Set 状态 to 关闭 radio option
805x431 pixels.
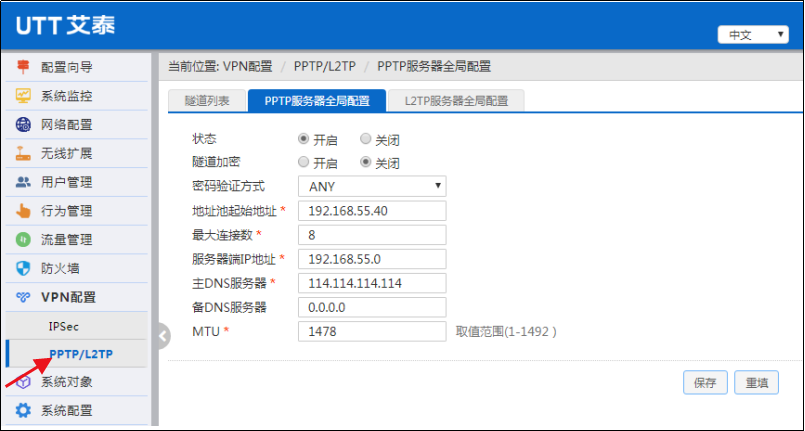(x=366, y=140)
